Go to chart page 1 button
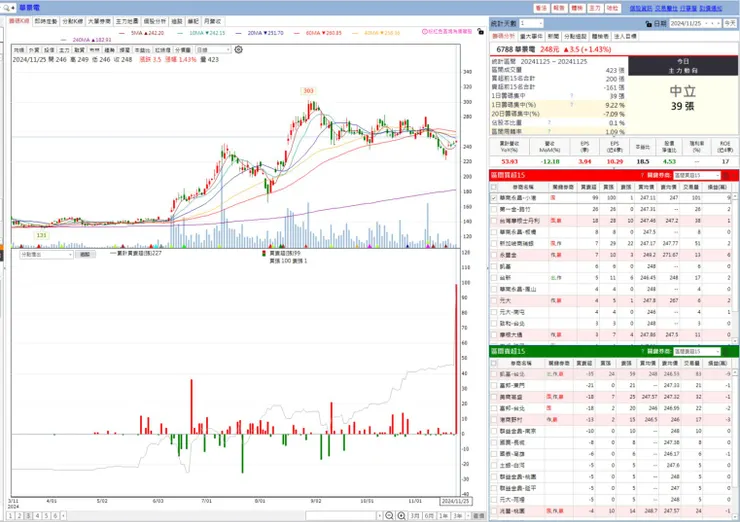This screenshot has width=740, height=522. [10, 516]
